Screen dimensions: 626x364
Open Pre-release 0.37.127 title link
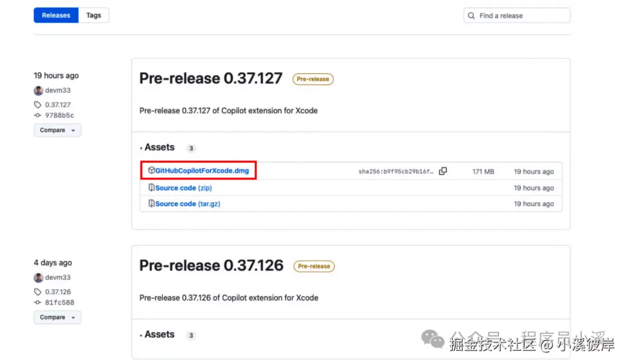[x=211, y=78]
